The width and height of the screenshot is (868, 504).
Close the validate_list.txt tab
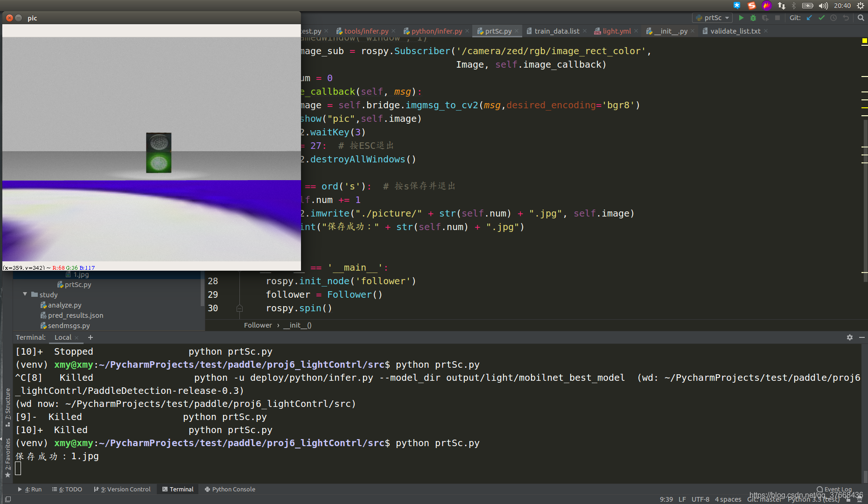(x=766, y=31)
